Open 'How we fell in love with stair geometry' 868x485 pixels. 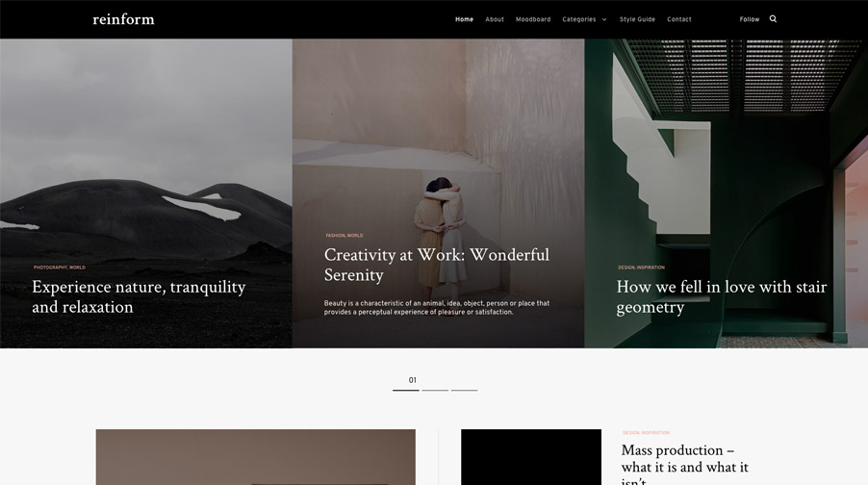[x=722, y=296]
